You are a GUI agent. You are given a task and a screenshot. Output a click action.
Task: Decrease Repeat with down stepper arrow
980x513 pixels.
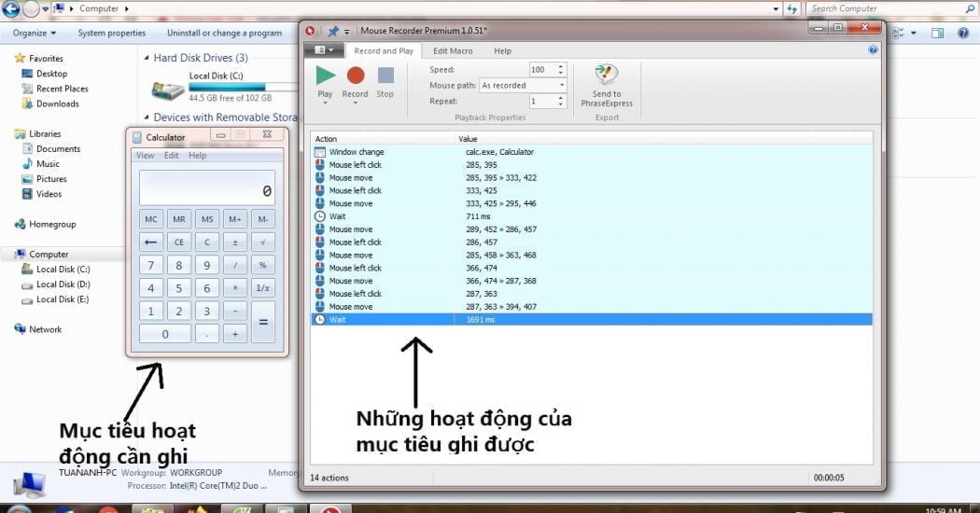[x=561, y=104]
